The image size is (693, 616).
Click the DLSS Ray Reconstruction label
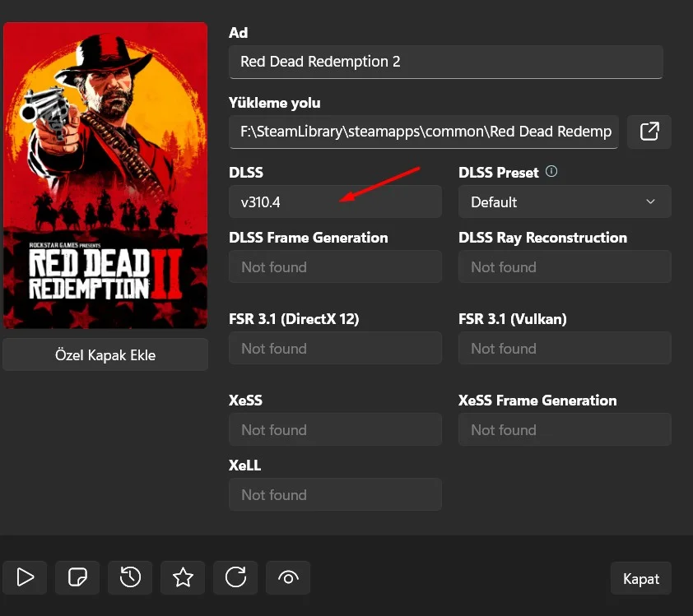tap(542, 238)
